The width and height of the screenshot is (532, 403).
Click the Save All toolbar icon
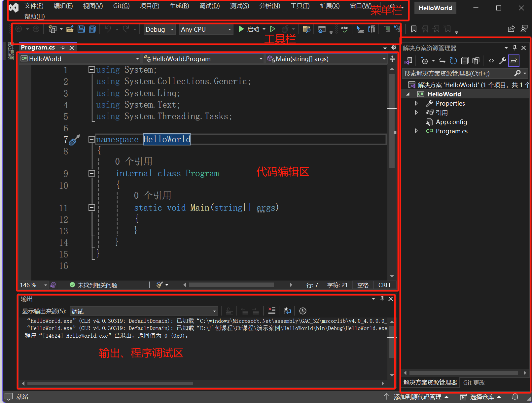tap(92, 29)
